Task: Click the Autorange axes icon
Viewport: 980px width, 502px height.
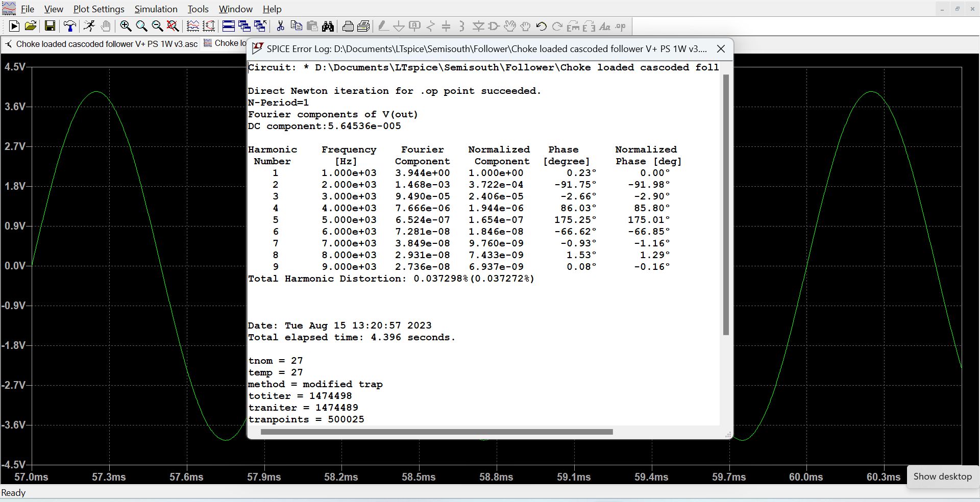Action: pos(209,27)
